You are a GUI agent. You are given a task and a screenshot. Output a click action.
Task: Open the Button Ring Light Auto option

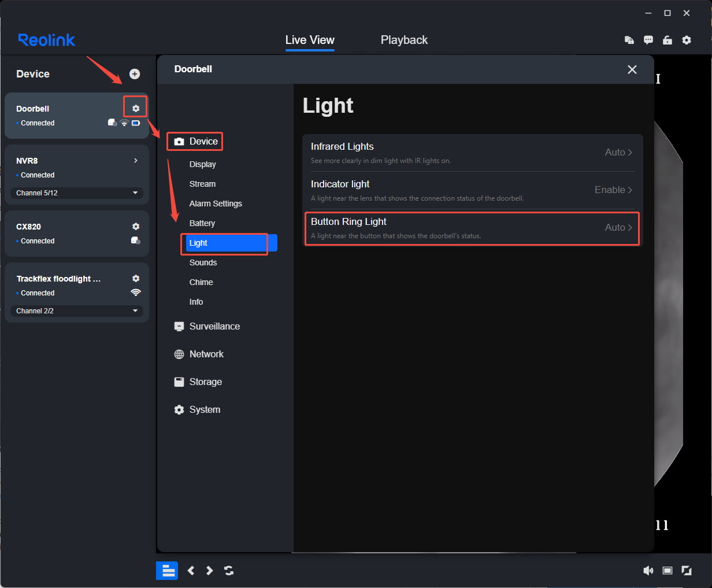[x=618, y=227]
